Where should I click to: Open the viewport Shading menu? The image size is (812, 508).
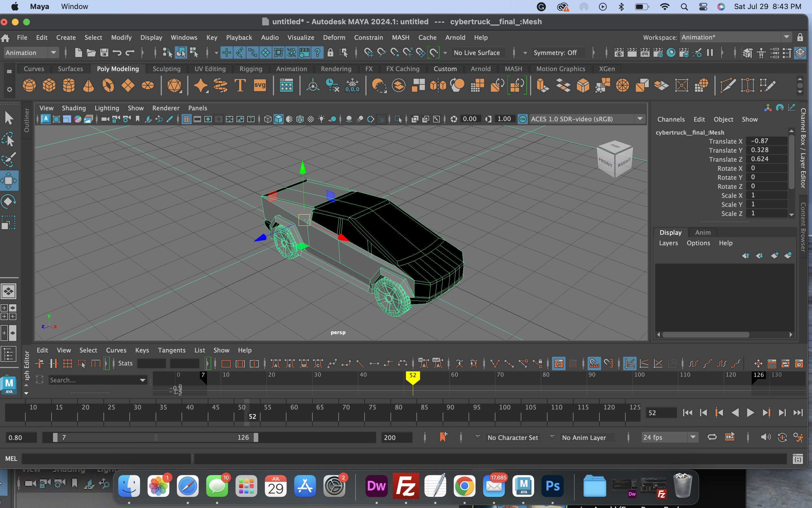click(74, 108)
